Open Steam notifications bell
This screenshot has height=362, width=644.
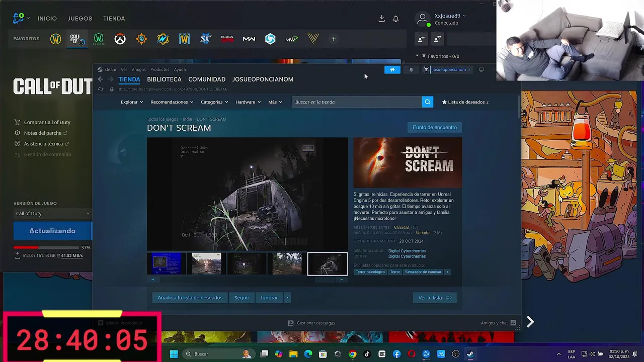[x=411, y=69]
